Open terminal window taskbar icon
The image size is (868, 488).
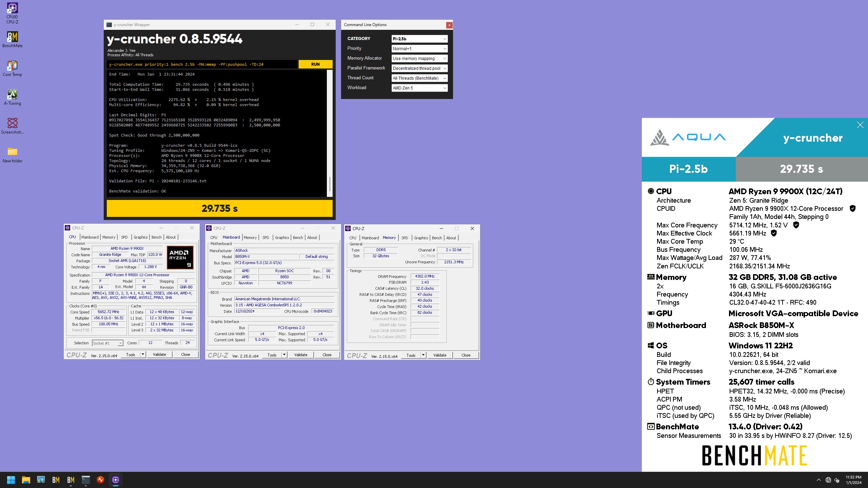(x=85, y=480)
